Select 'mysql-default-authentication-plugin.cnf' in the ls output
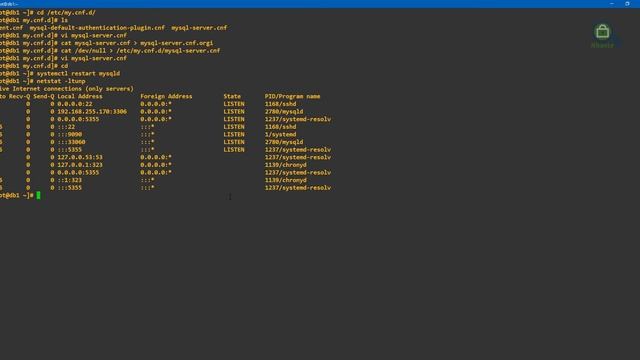 tap(97, 28)
